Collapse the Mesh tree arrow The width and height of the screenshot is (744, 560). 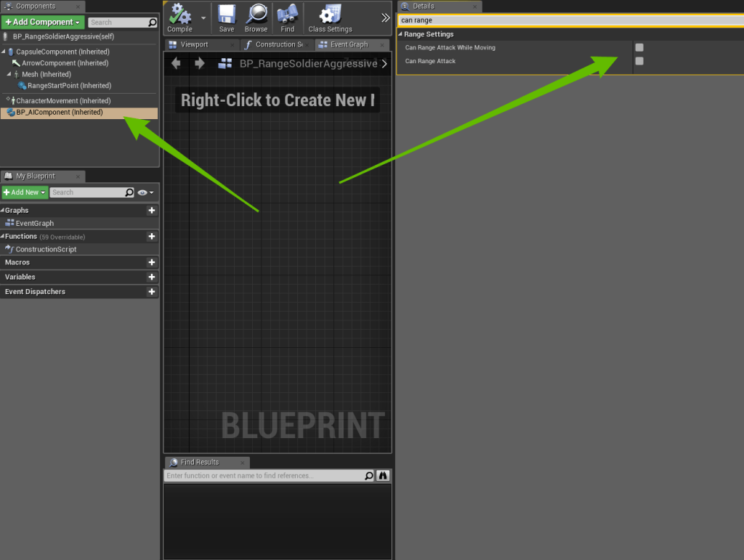[9, 74]
